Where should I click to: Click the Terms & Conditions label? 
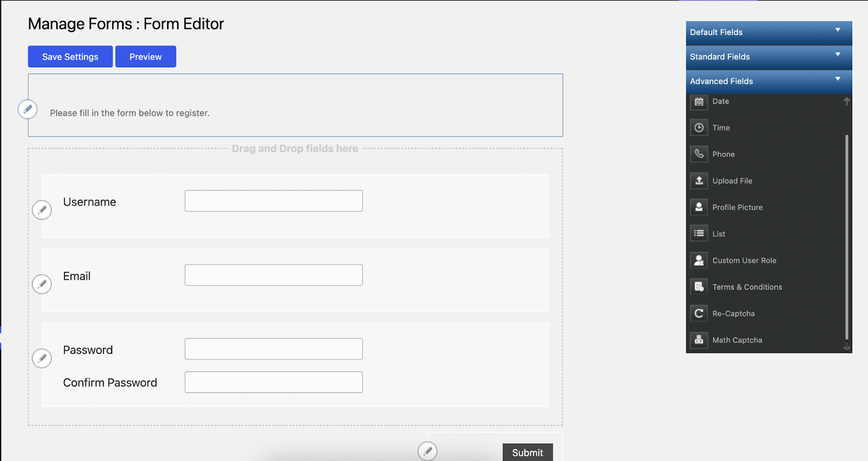(x=747, y=287)
